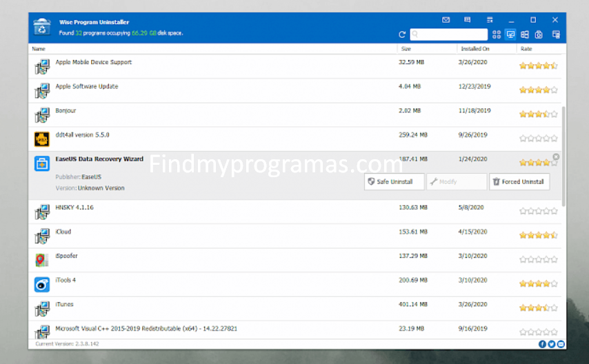Select the Apple Software Update row text

coord(87,86)
